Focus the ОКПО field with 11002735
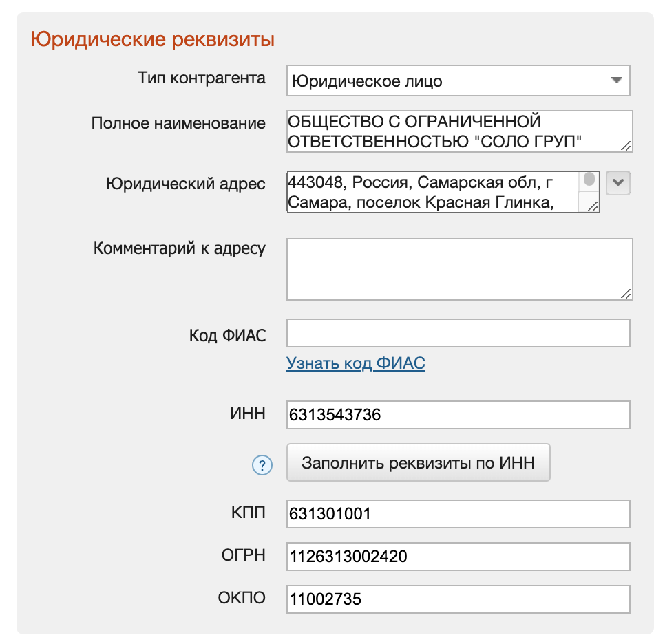The height and width of the screenshot is (644, 665). click(458, 599)
